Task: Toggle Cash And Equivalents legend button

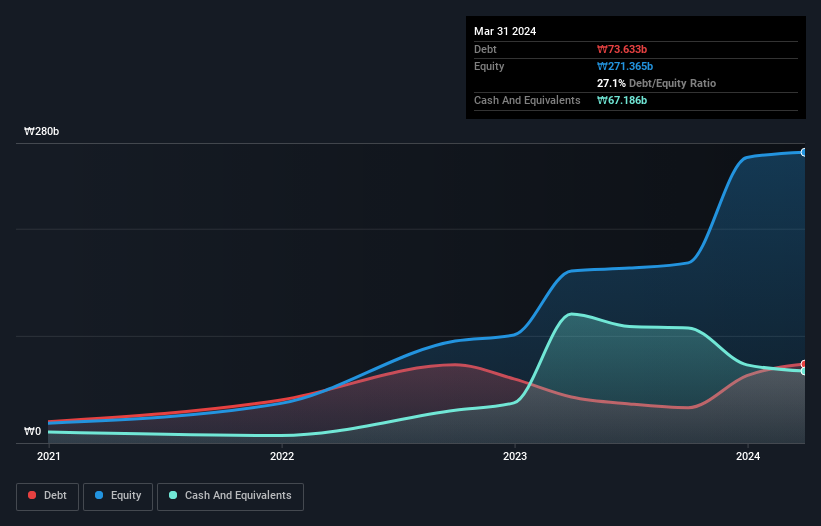Action: coord(230,496)
